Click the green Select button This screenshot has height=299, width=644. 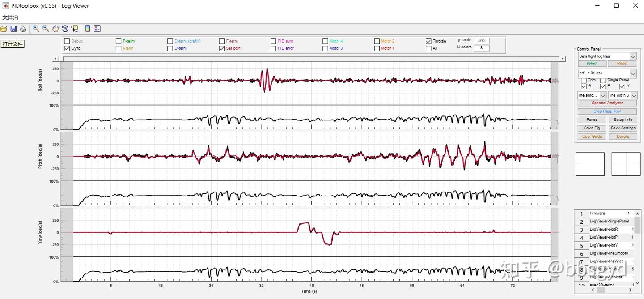pos(592,64)
